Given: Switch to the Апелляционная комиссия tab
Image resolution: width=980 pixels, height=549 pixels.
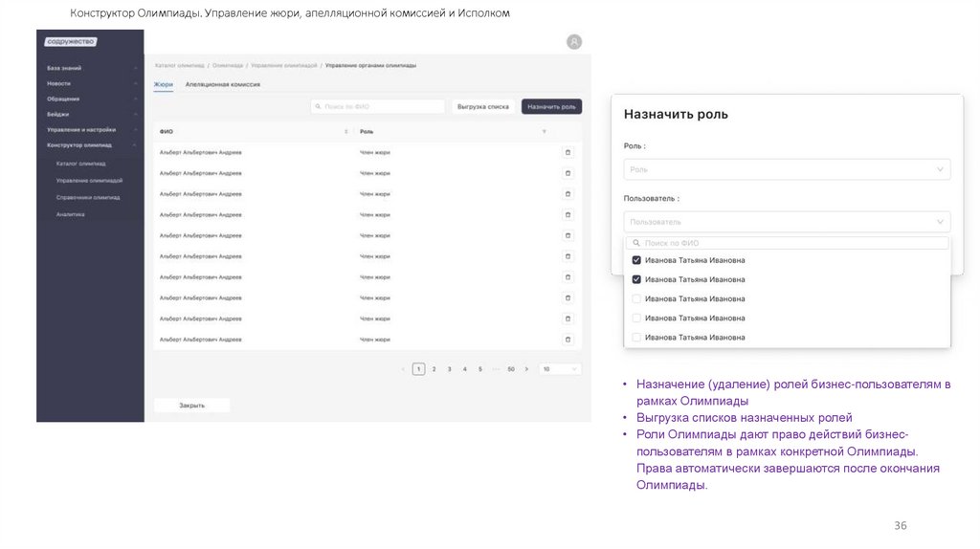Looking at the screenshot, I should [223, 85].
